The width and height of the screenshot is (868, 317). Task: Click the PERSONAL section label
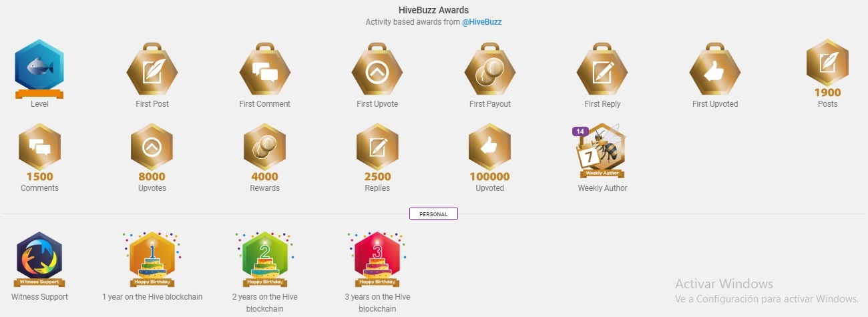point(433,214)
